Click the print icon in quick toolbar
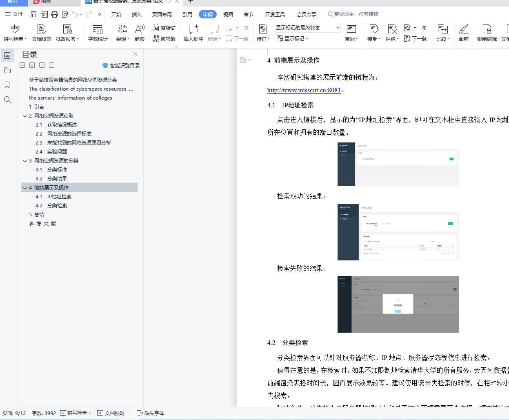Image resolution: width=509 pixels, height=420 pixels. (54, 14)
